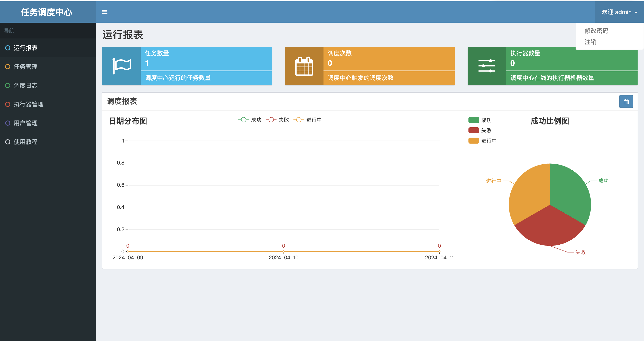Click the white circle icon beside 使用教程
The image size is (644, 341).
(x=8, y=142)
